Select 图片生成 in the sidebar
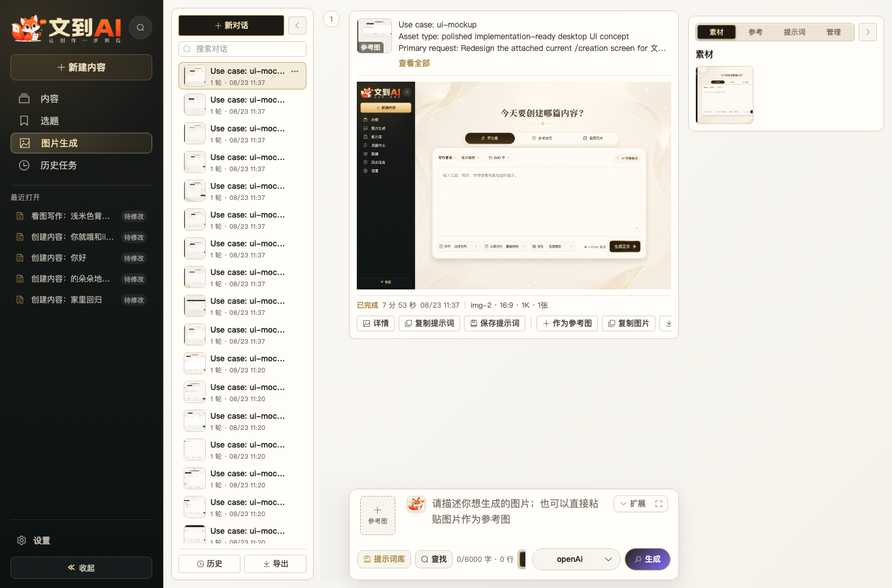This screenshot has height=588, width=892. click(x=82, y=143)
